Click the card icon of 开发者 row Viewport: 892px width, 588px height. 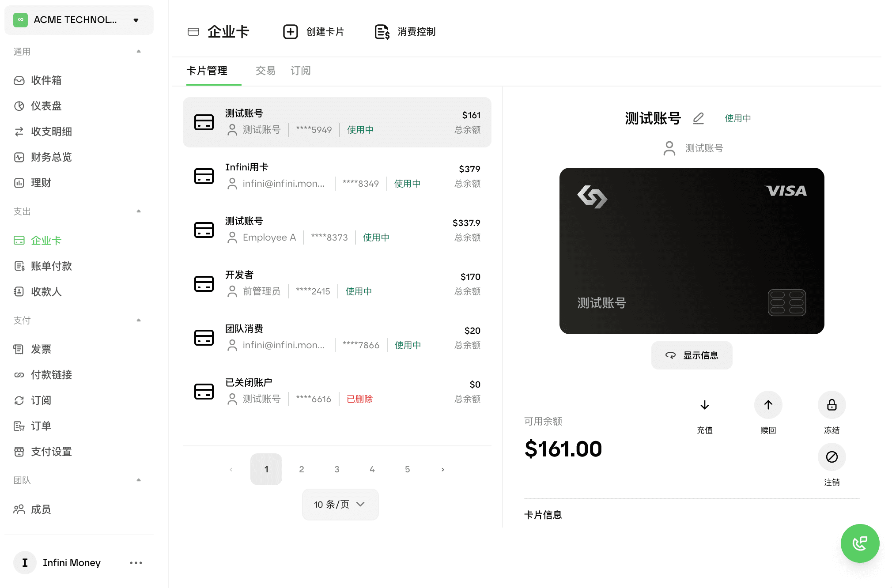pos(204,284)
